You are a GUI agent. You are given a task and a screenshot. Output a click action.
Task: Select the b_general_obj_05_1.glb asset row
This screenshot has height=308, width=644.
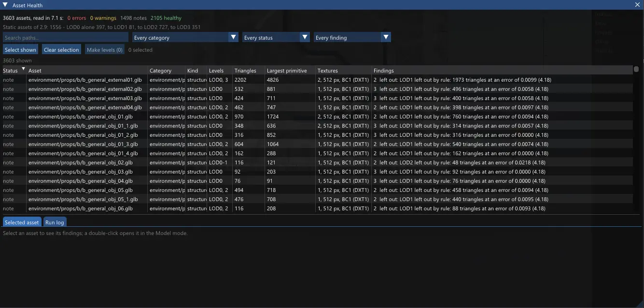(317, 199)
